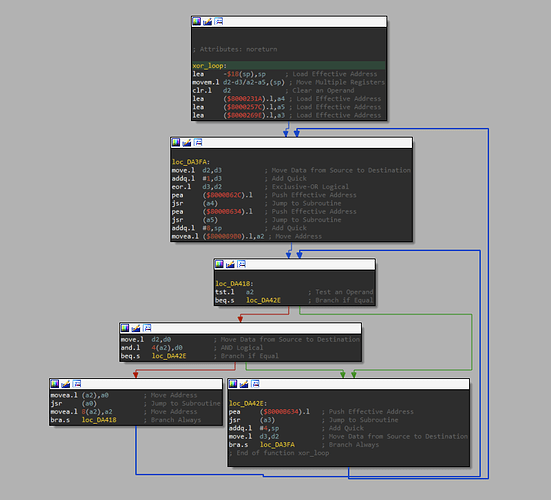The width and height of the screenshot is (551, 500).
Task: Follow the loc_DA42E operand after 'tst.l a2'
Action: point(263,300)
